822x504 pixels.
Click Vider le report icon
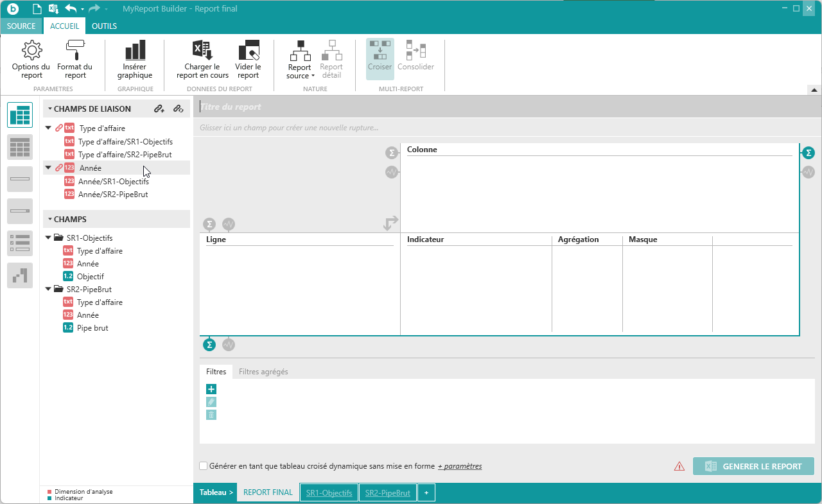248,59
